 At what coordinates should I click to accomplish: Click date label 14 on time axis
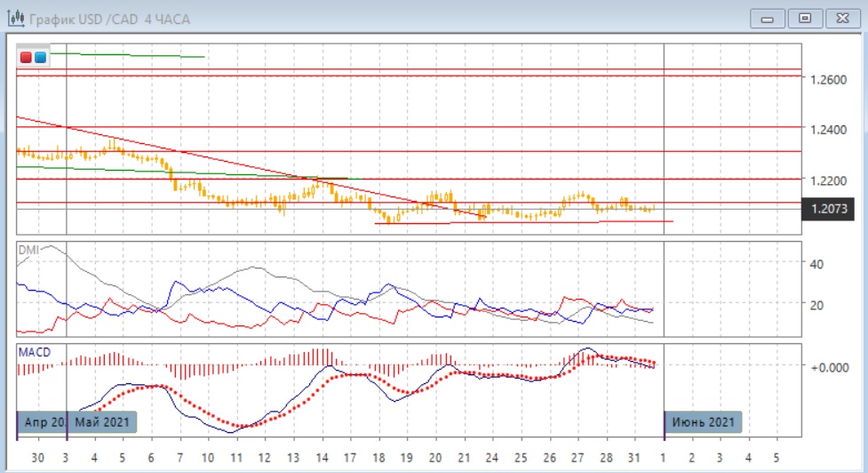322,458
